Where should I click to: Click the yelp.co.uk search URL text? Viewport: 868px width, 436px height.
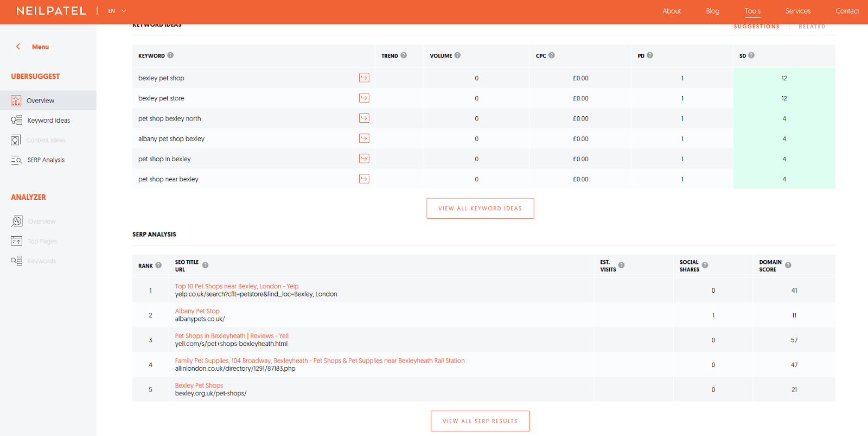(256, 294)
